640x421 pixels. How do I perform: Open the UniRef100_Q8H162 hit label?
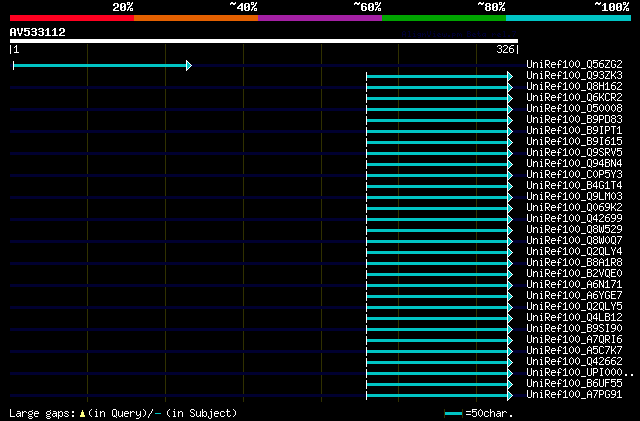tap(574, 86)
